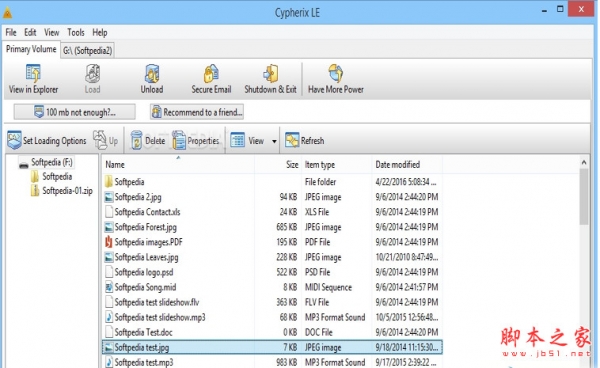Image resolution: width=600 pixels, height=368 pixels.
Task: Close the Cypherix LE window
Action: [x=581, y=9]
